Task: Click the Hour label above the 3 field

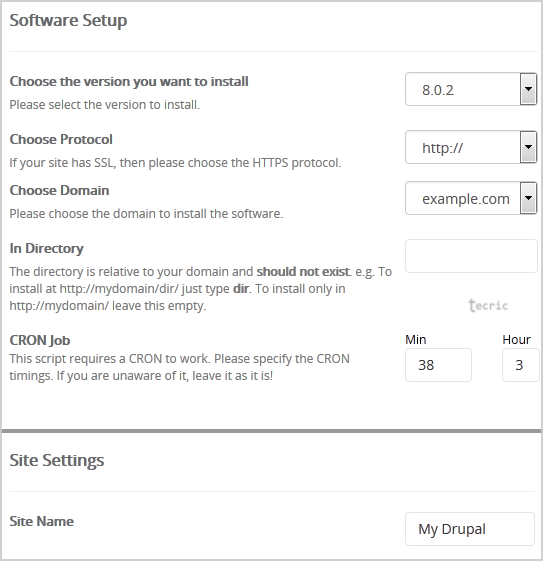Action: [516, 339]
